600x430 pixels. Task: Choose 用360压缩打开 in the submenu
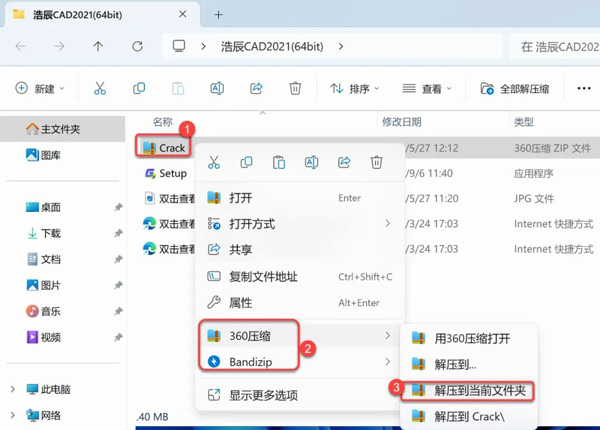468,338
